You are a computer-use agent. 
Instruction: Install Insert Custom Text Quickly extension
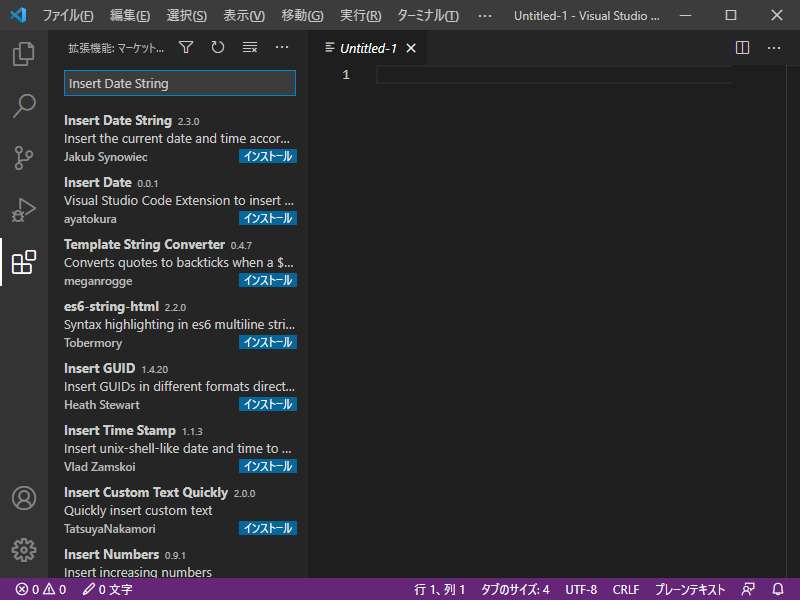click(x=268, y=529)
